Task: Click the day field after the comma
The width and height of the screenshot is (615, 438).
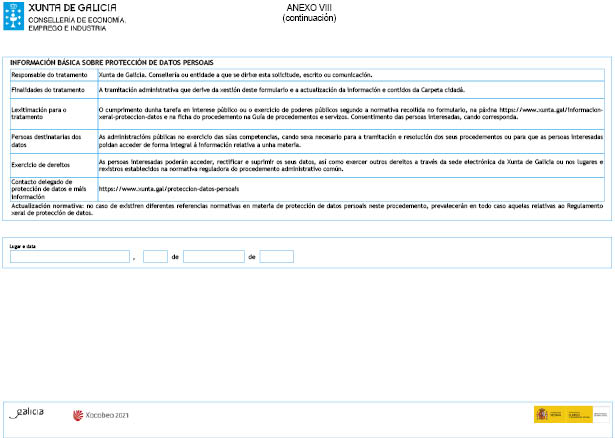Action: (x=155, y=256)
